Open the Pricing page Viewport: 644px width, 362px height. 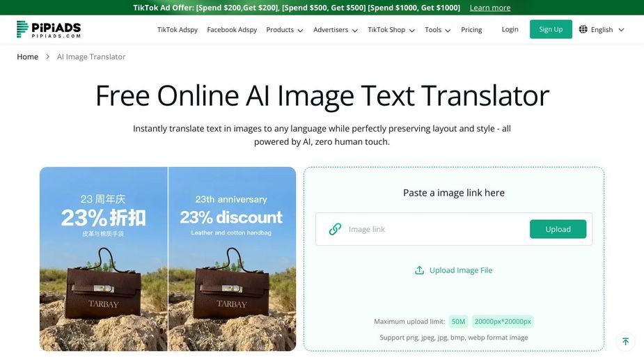pyautogui.click(x=471, y=29)
